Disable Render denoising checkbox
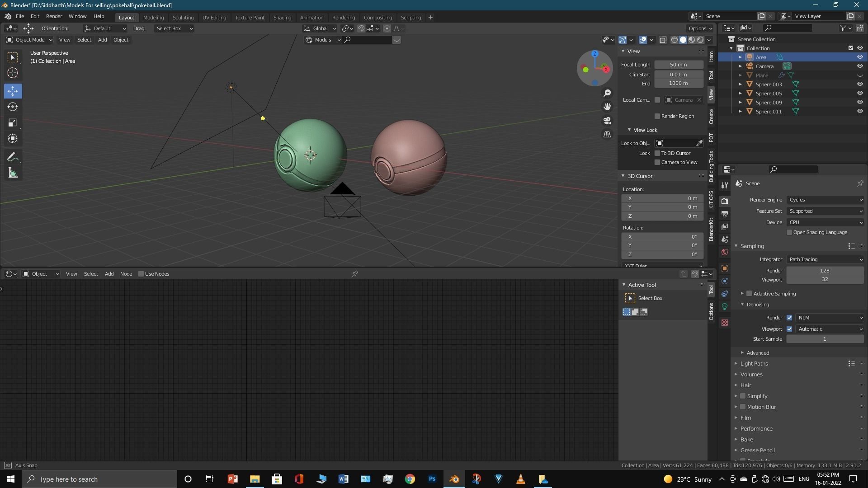 pyautogui.click(x=789, y=318)
